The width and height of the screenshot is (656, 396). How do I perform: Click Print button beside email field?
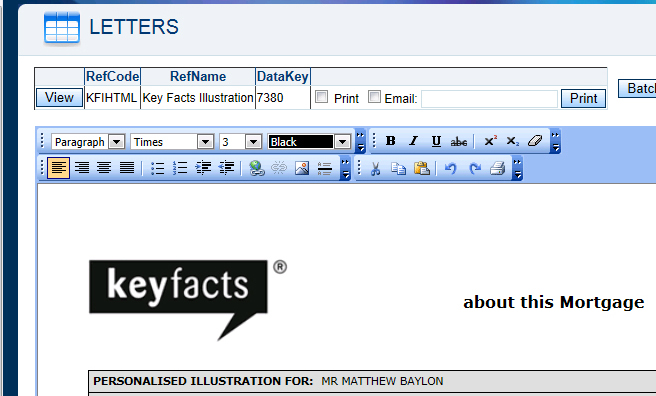click(583, 98)
